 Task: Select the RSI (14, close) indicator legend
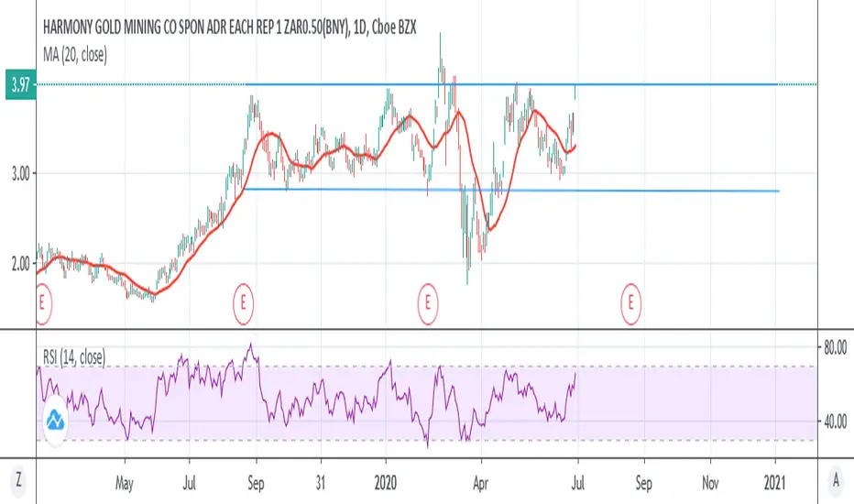tap(74, 357)
